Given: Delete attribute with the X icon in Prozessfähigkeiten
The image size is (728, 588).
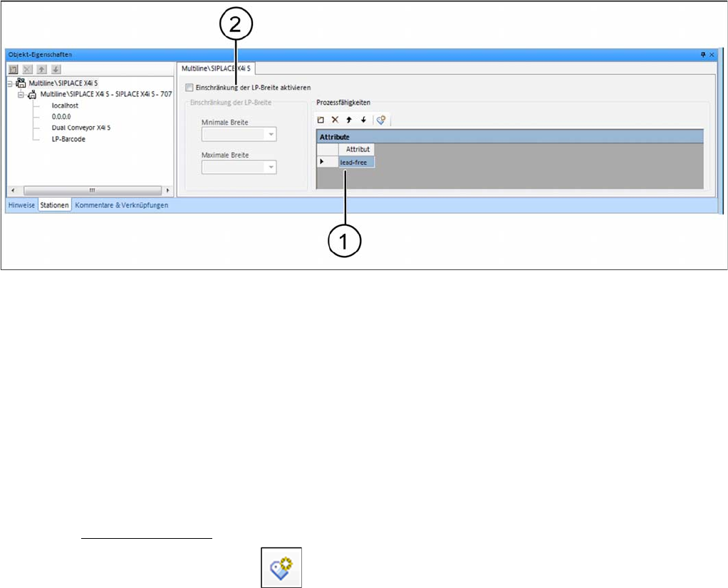Looking at the screenshot, I should tap(335, 120).
